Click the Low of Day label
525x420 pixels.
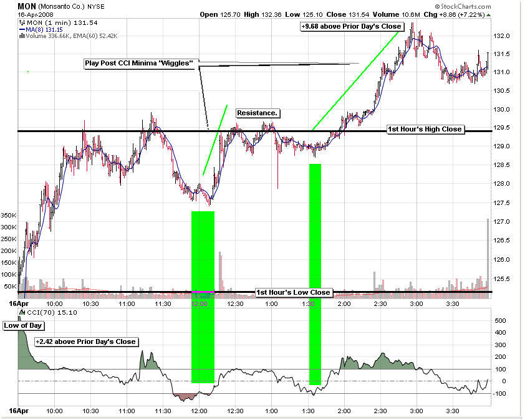(23, 326)
